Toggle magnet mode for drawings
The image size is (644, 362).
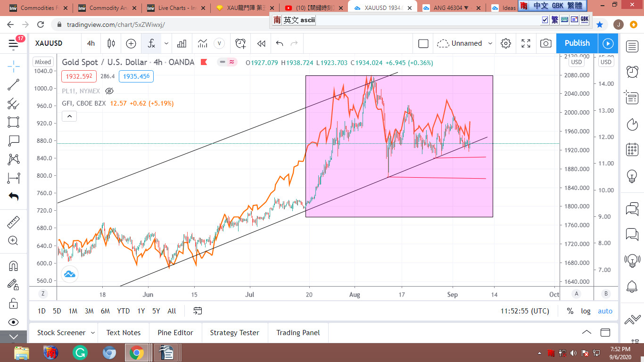(x=14, y=266)
